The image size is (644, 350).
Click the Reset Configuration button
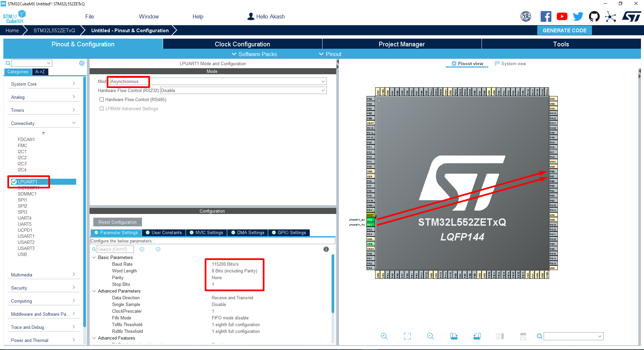[x=117, y=222]
